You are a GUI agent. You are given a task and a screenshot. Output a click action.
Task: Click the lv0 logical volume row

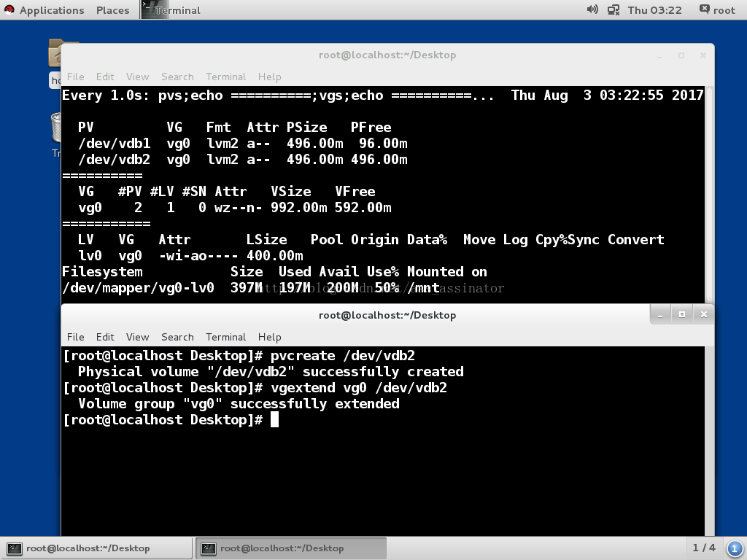[x=190, y=256]
